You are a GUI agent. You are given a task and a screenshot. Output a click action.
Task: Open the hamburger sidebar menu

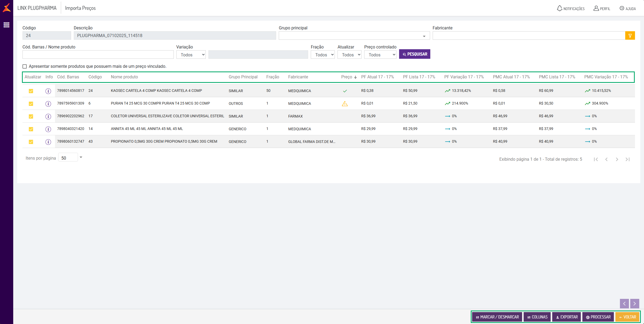coord(6,25)
